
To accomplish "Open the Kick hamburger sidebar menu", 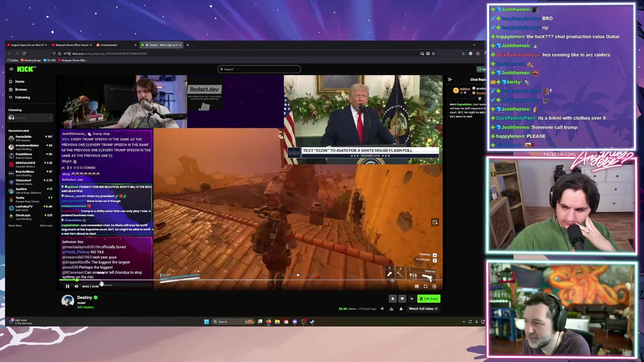I will pyautogui.click(x=11, y=69).
